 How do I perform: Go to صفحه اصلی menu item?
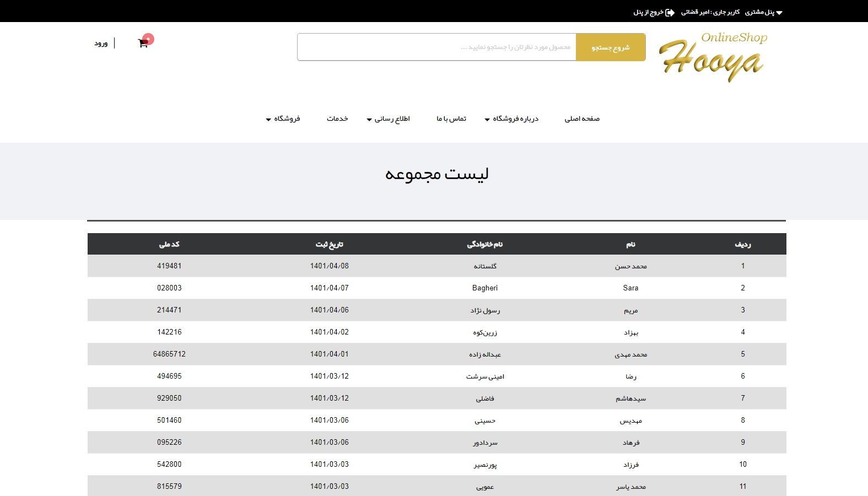582,119
